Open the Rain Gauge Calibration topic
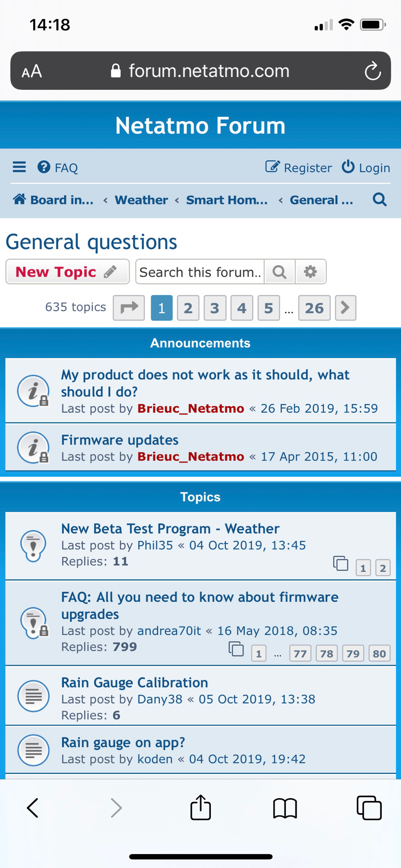401x868 pixels. [135, 682]
